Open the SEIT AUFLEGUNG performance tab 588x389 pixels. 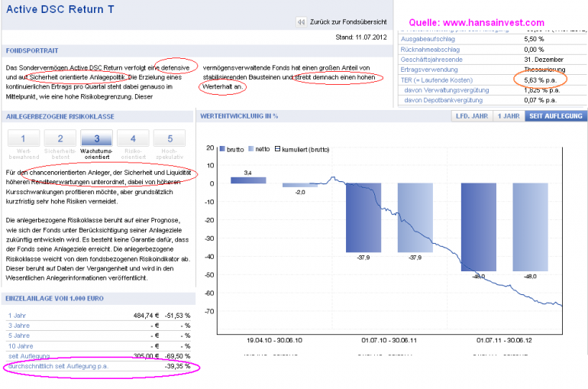click(555, 116)
